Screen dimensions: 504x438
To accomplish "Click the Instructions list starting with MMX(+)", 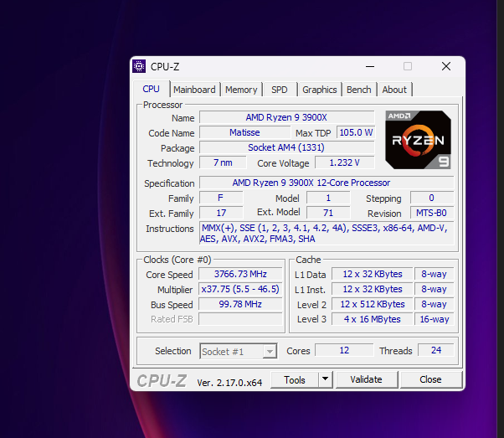I will 327,233.
